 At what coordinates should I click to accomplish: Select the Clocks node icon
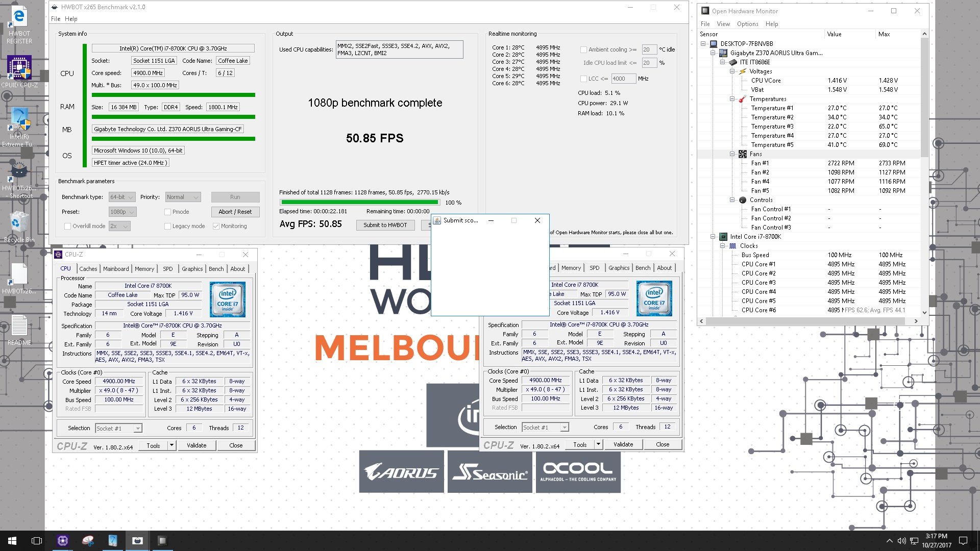click(x=733, y=246)
